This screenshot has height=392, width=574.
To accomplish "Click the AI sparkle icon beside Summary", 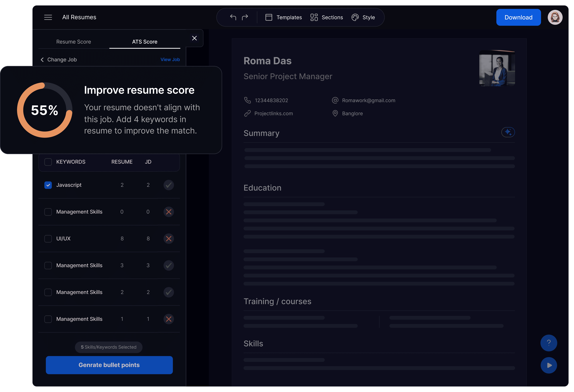I will [508, 132].
